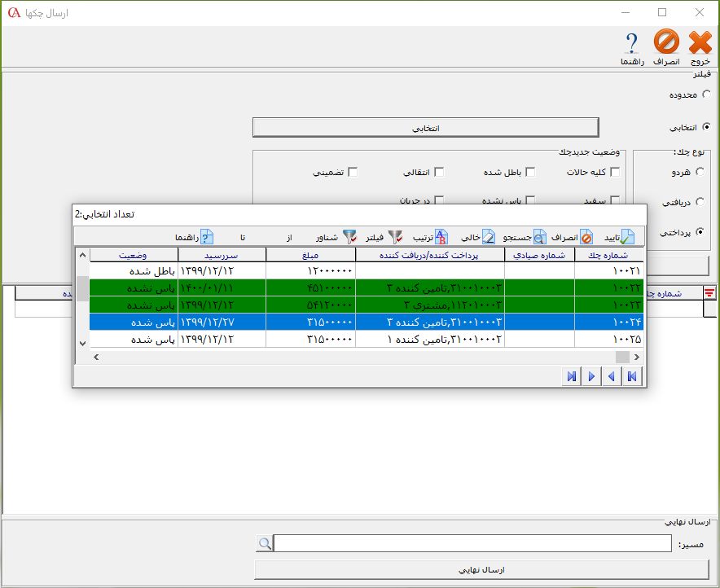Enable the باطل شده checkbox
The image size is (720, 588).
pos(530,172)
